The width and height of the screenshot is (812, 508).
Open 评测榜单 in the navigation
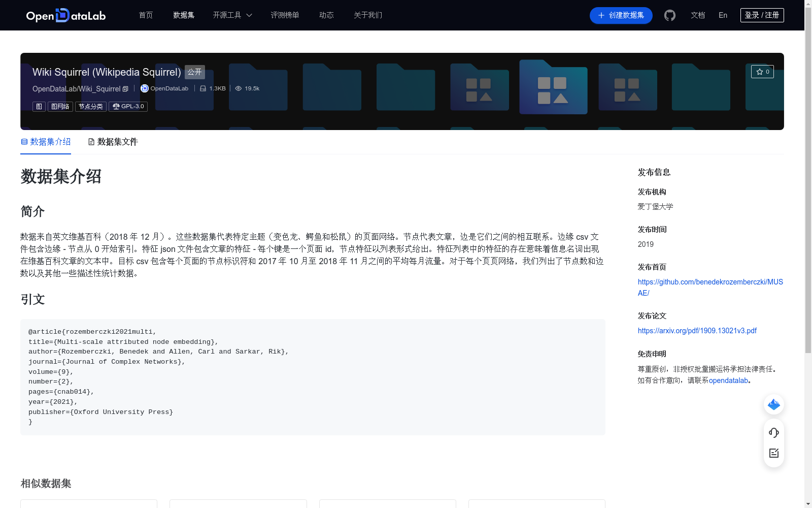pyautogui.click(x=285, y=15)
